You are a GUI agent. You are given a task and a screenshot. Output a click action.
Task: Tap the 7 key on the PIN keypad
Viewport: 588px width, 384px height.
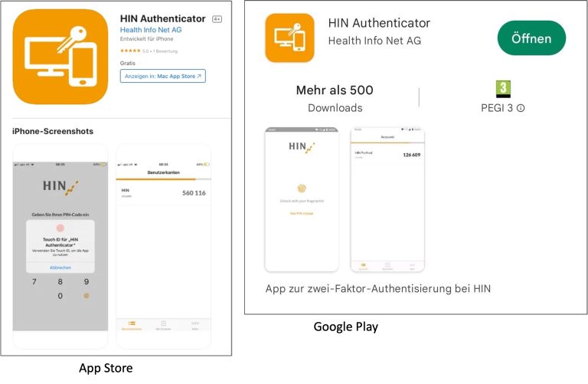(x=34, y=281)
